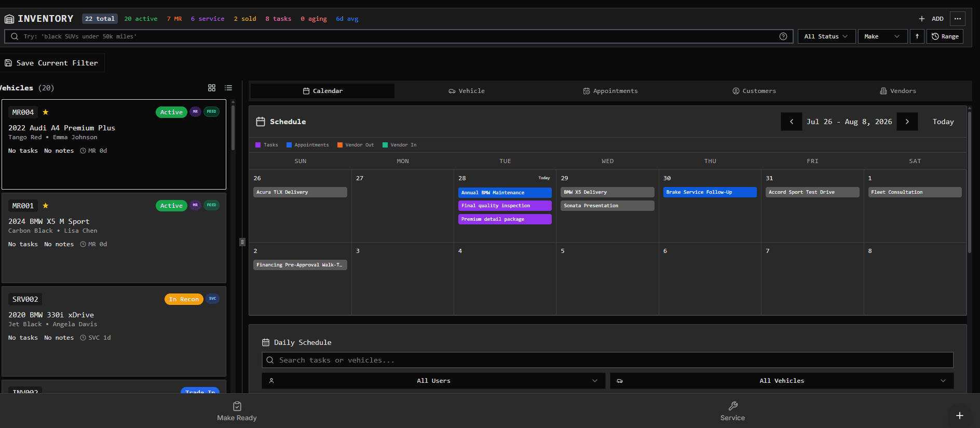This screenshot has width=980, height=428.
Task: Open the All Vehicles dropdown
Action: (782, 381)
